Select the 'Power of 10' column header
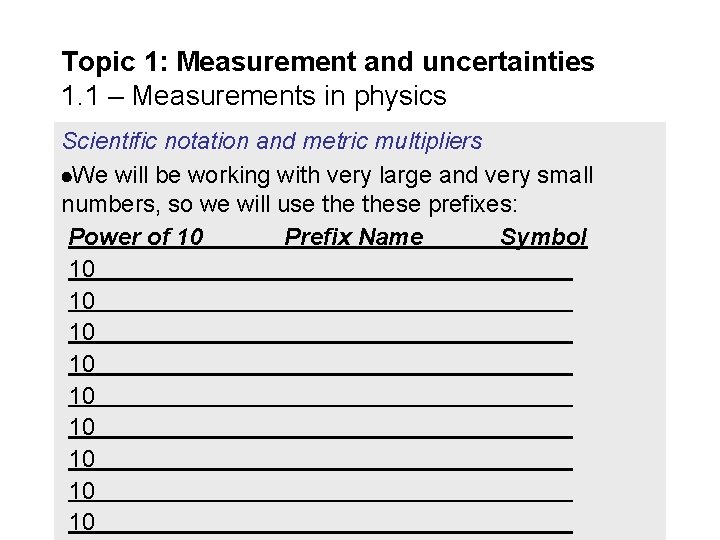 point(136,237)
